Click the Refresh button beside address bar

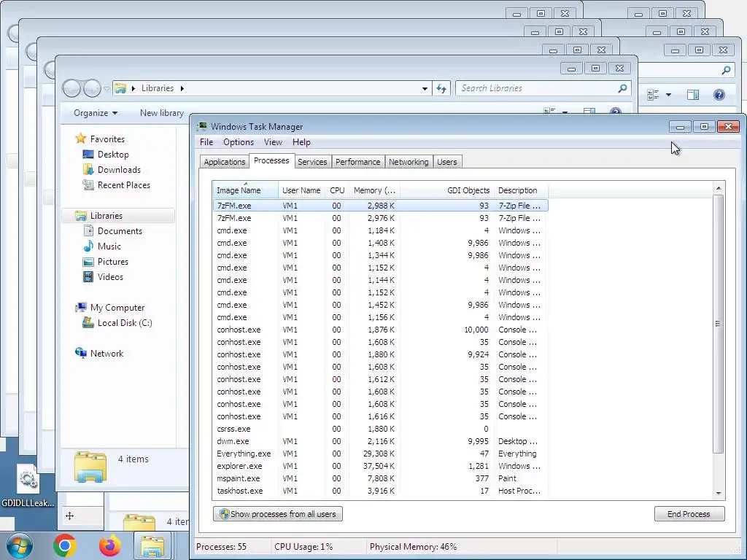click(x=441, y=88)
